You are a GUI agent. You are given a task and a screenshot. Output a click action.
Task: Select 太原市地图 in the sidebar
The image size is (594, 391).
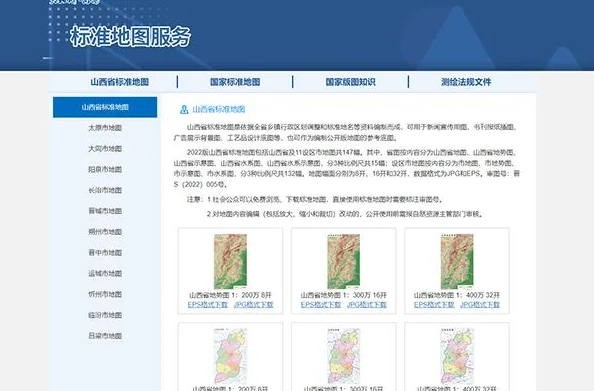click(x=105, y=128)
